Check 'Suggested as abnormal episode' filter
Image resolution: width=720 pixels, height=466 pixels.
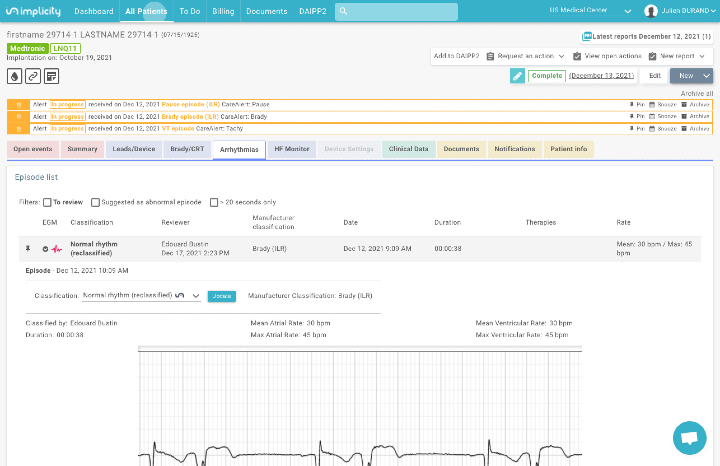(x=95, y=202)
